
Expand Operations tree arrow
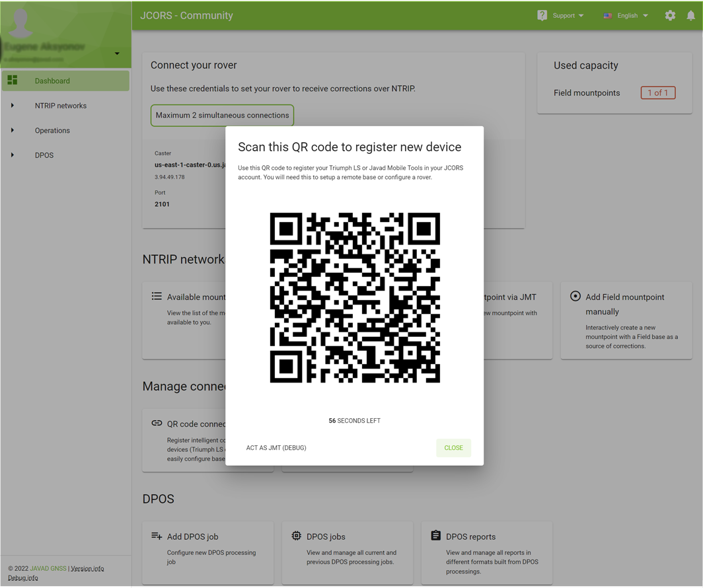[13, 130]
